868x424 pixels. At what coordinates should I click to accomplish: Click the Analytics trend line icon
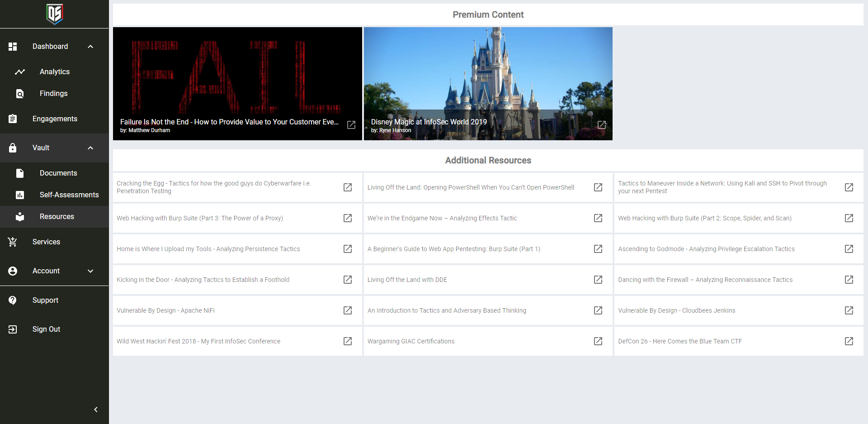[x=20, y=72]
